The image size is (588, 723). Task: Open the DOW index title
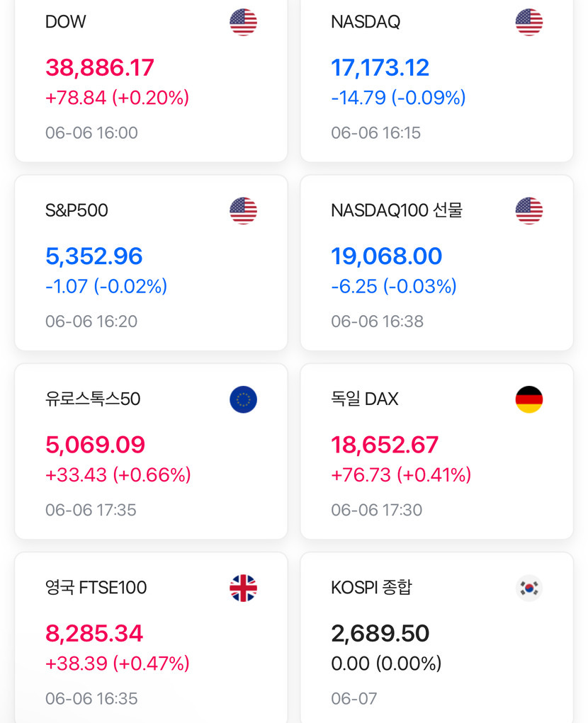65,22
